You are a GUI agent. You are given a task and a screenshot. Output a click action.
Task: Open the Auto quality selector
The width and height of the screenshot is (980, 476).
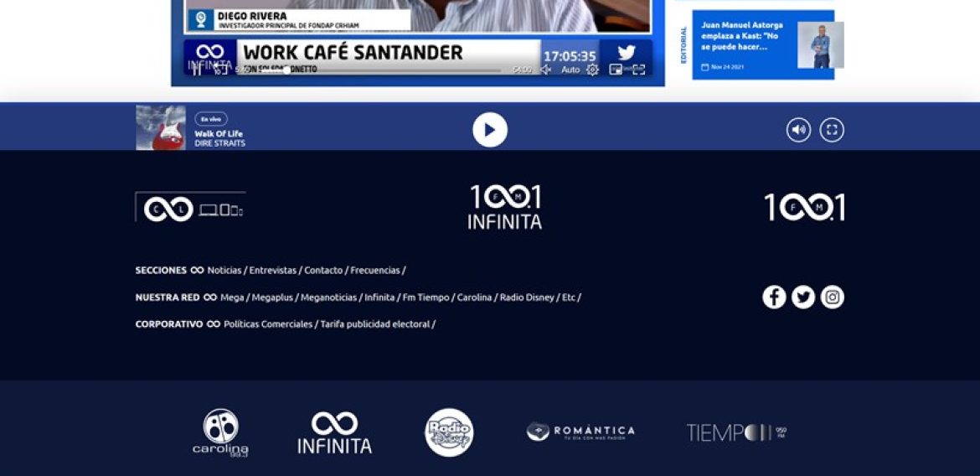coord(570,70)
